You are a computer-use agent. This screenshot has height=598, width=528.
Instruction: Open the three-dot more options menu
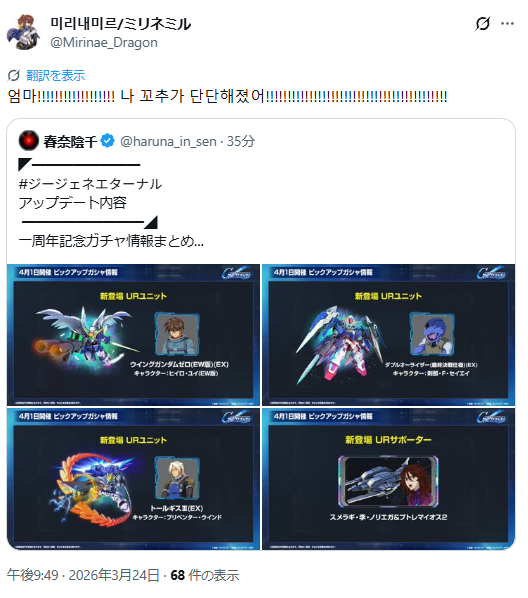507,24
